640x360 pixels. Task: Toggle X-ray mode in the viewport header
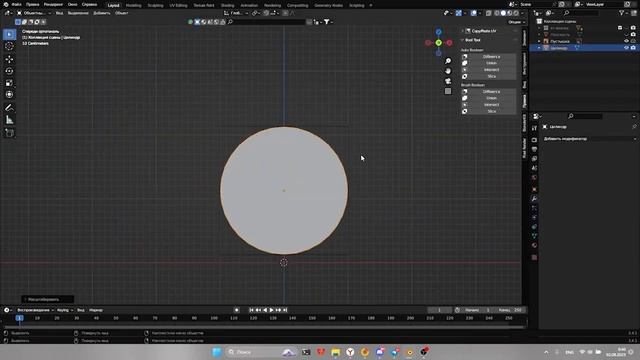489,13
